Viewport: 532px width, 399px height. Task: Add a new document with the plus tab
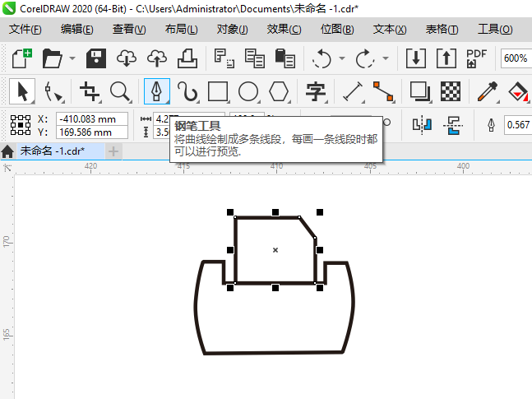[113, 151]
